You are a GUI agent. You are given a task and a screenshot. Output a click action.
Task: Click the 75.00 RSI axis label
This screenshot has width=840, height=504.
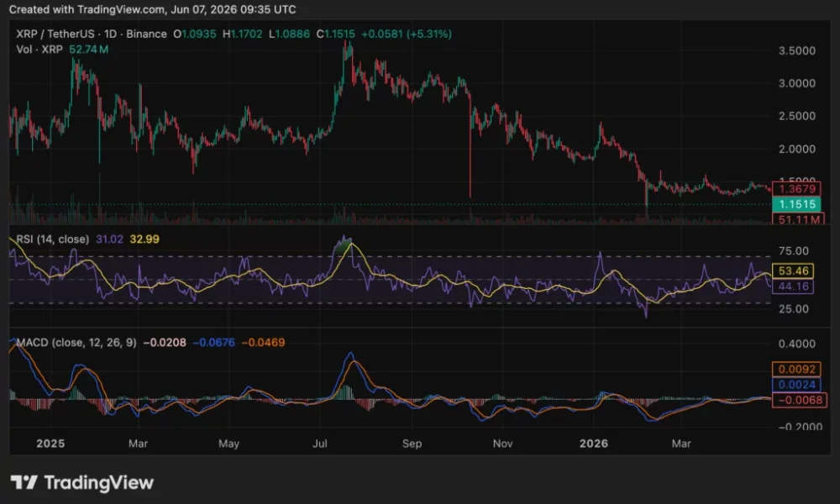pyautogui.click(x=794, y=251)
